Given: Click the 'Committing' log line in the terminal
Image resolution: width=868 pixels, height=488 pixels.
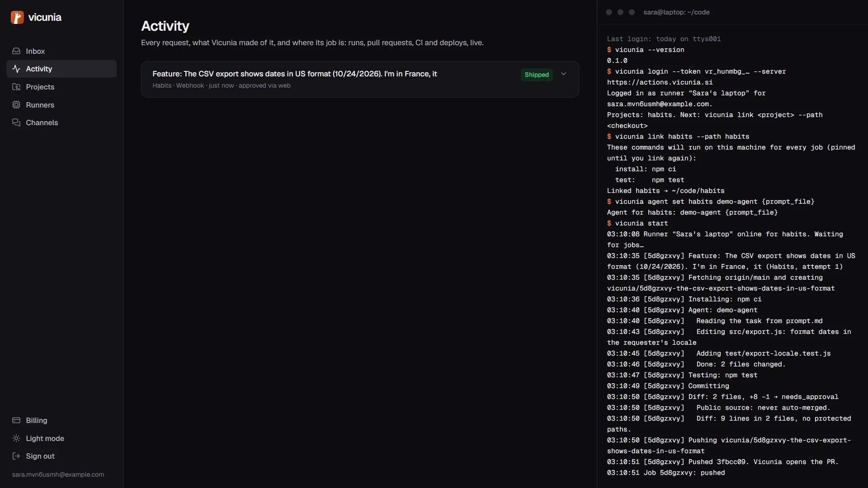Looking at the screenshot, I should 668,386.
